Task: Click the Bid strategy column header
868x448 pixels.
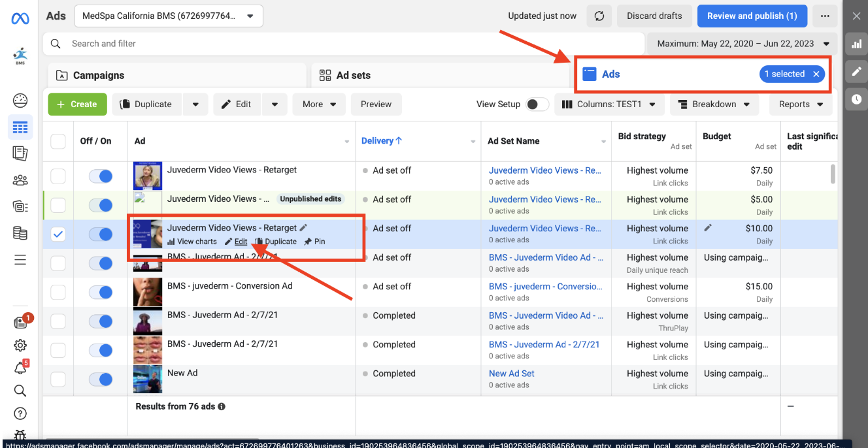Action: 642,136
